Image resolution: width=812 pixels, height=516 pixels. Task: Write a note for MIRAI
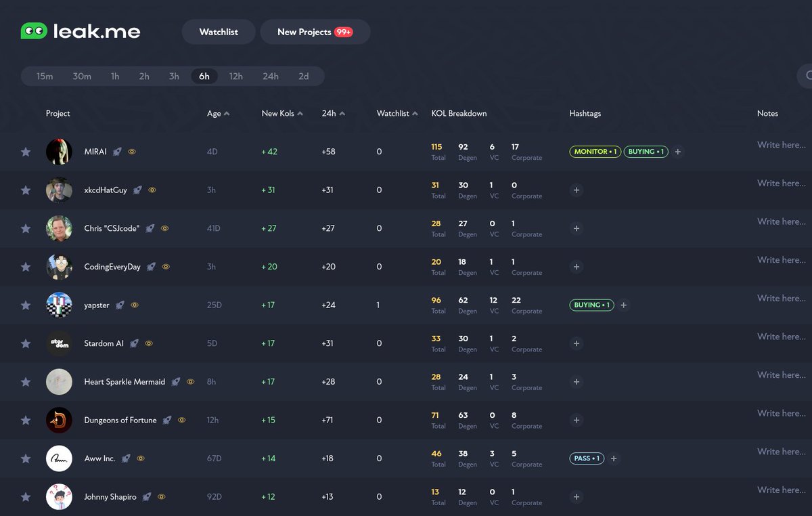point(782,145)
